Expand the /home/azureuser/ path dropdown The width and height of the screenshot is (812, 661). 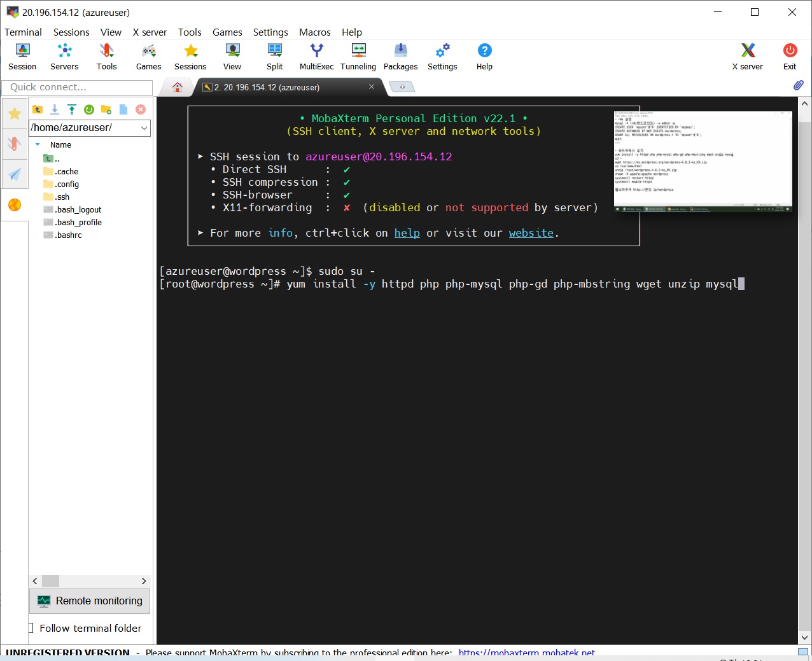144,128
